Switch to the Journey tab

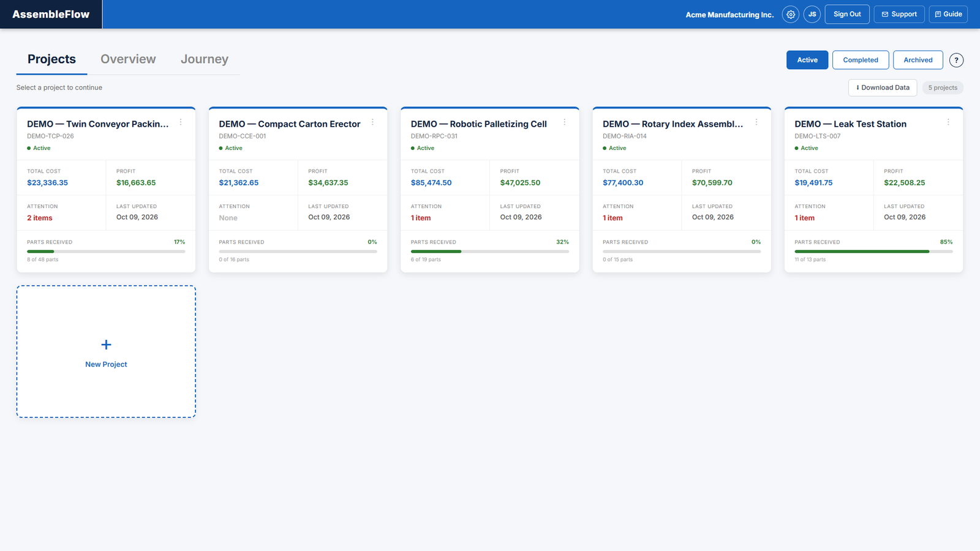click(x=205, y=59)
